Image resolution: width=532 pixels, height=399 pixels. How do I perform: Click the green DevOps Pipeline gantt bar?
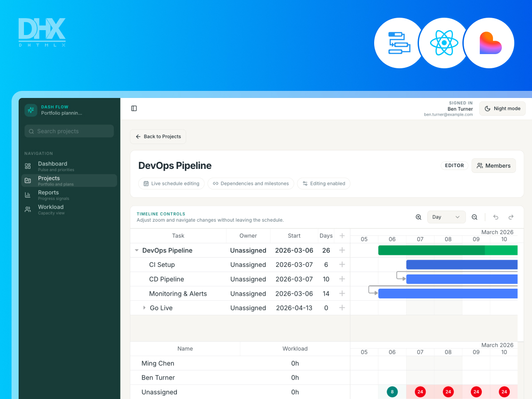click(448, 250)
